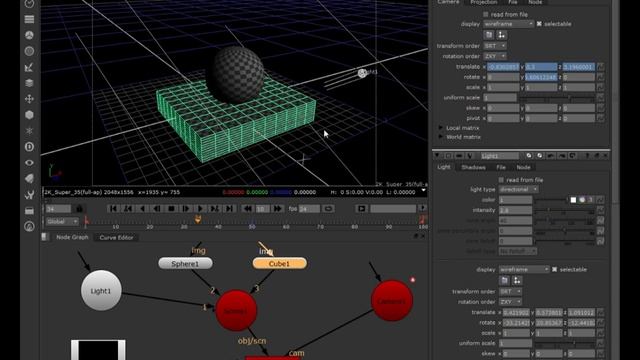This screenshot has height=360, width=640.
Task: Click the flipbook render button
Action: [362, 209]
